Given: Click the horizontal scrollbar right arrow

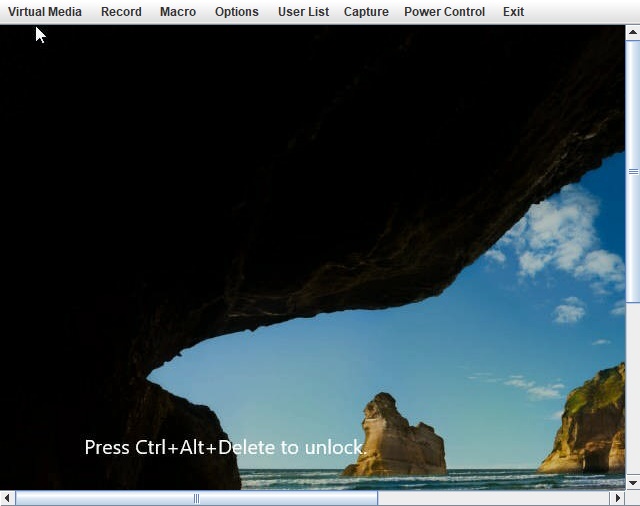Looking at the screenshot, I should coord(618,498).
